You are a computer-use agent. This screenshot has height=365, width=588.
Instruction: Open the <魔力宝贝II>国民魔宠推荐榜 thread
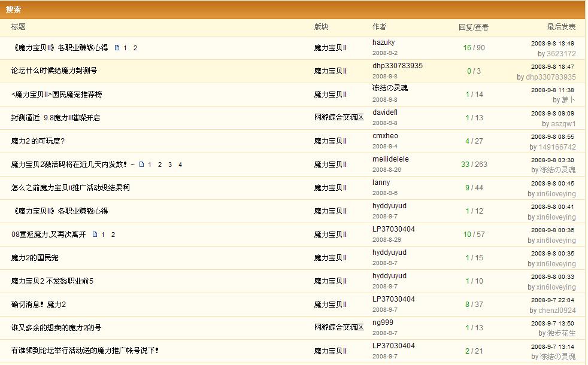[x=57, y=95]
